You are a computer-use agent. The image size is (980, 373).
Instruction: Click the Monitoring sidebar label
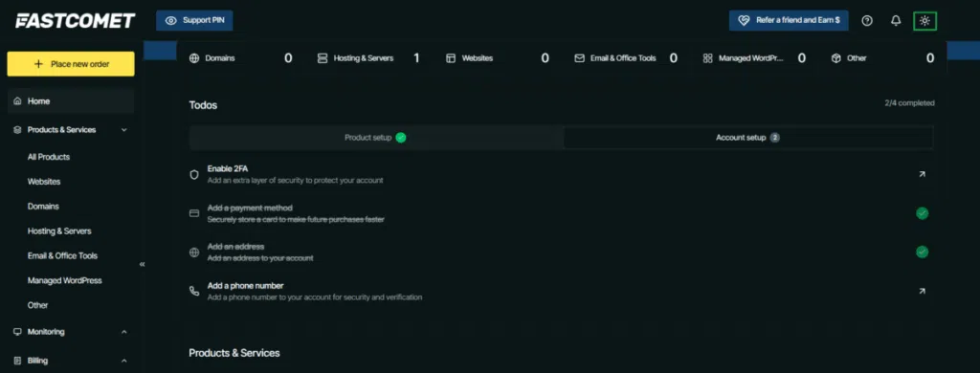(x=46, y=332)
